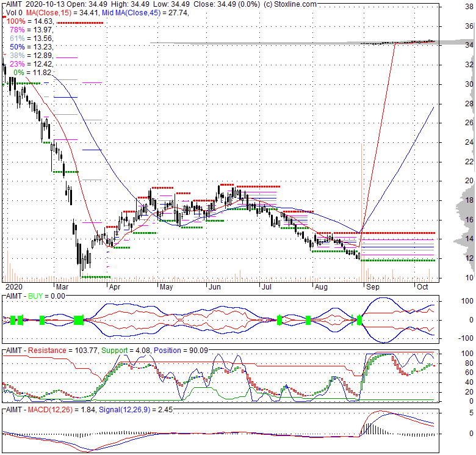Screen dimensions: 476x455
Task: Click the 'Aug' month label on axis
Action: pos(321,286)
